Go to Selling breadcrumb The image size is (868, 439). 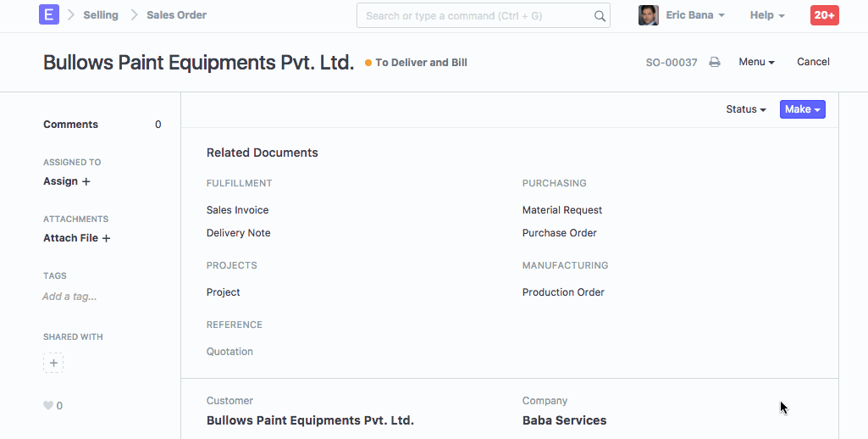101,15
